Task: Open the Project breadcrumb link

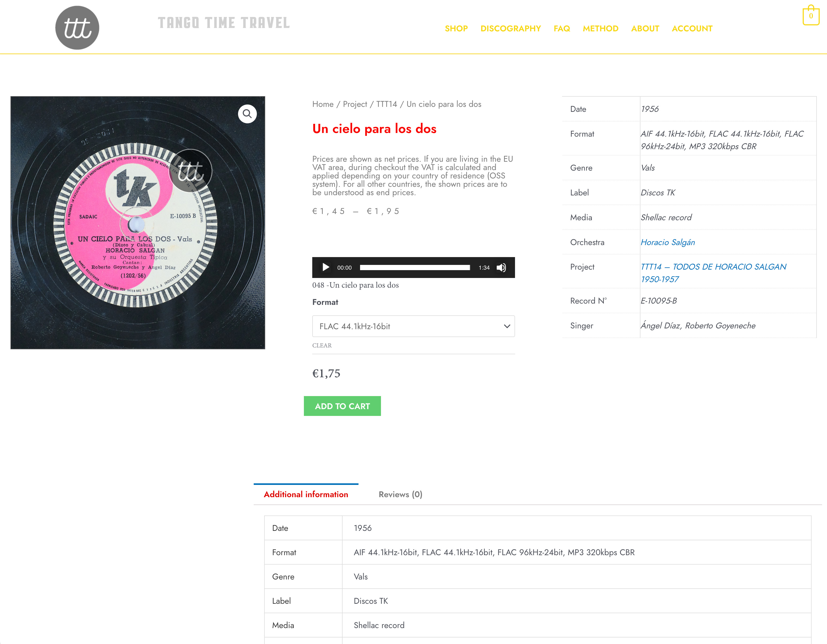Action: click(x=355, y=104)
